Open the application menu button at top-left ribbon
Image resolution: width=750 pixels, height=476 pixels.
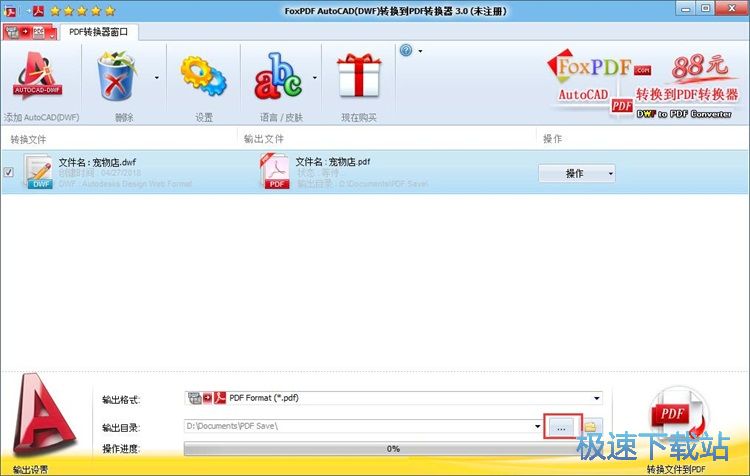tap(30, 33)
